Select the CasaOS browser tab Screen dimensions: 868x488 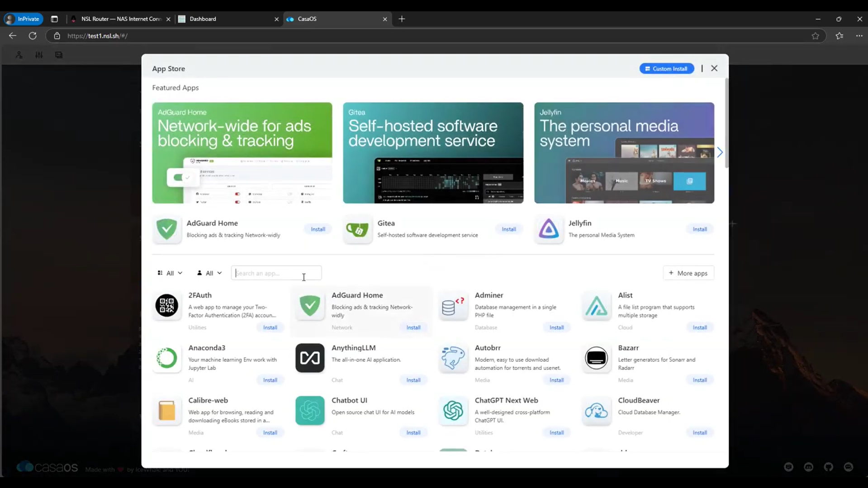[337, 19]
